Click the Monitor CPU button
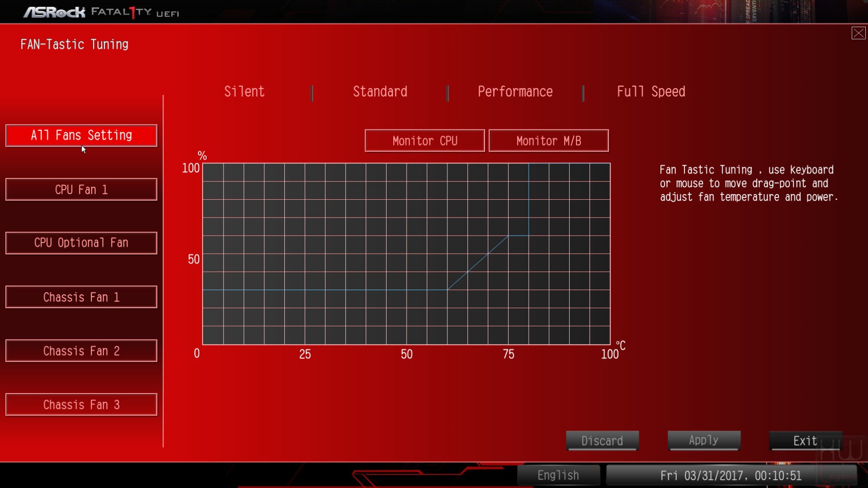 point(425,141)
